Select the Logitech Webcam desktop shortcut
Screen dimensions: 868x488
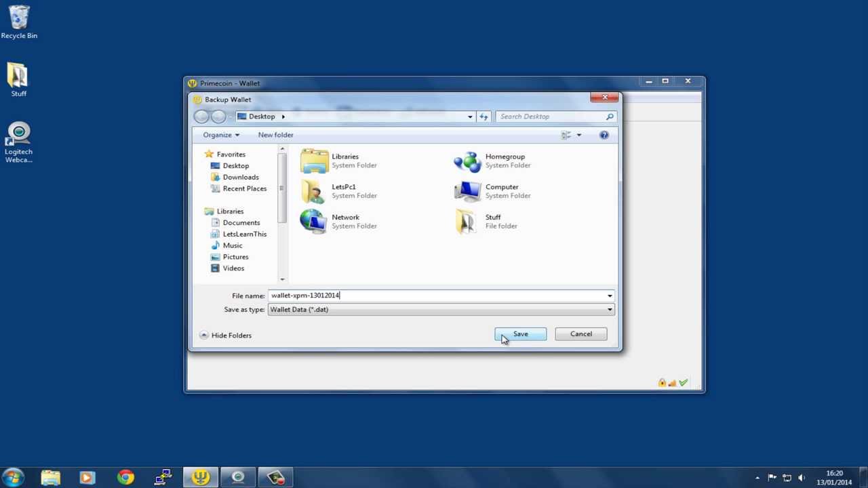click(x=18, y=142)
